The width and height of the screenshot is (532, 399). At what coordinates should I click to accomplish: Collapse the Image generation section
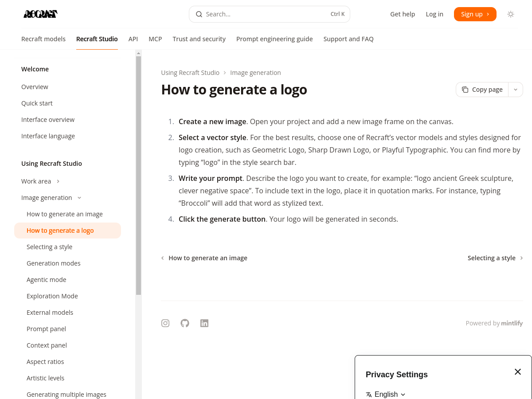pos(79,198)
